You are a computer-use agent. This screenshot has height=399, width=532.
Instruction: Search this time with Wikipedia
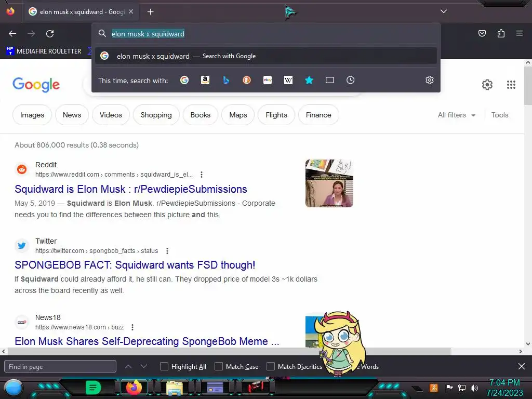pyautogui.click(x=288, y=80)
